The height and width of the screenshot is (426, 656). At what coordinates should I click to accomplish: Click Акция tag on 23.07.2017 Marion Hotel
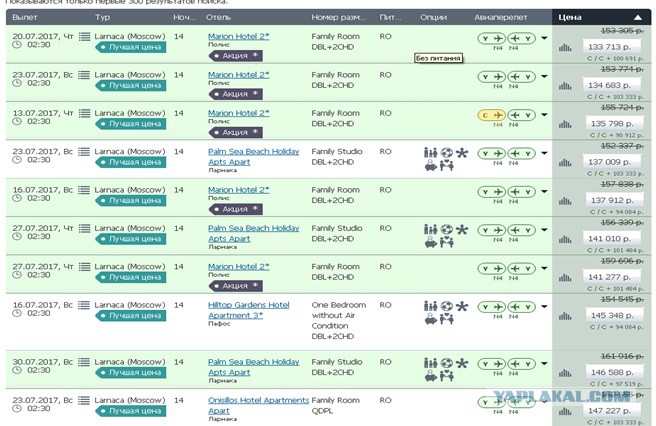pos(236,94)
